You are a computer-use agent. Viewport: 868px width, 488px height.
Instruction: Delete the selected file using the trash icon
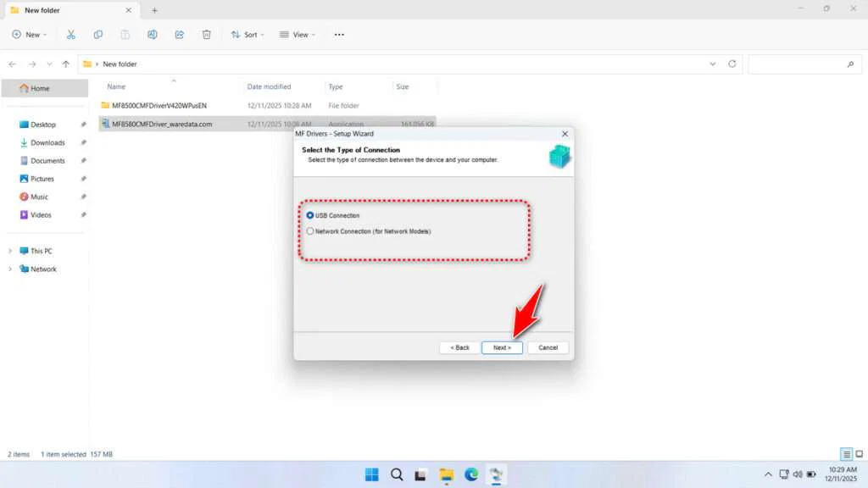pos(206,35)
